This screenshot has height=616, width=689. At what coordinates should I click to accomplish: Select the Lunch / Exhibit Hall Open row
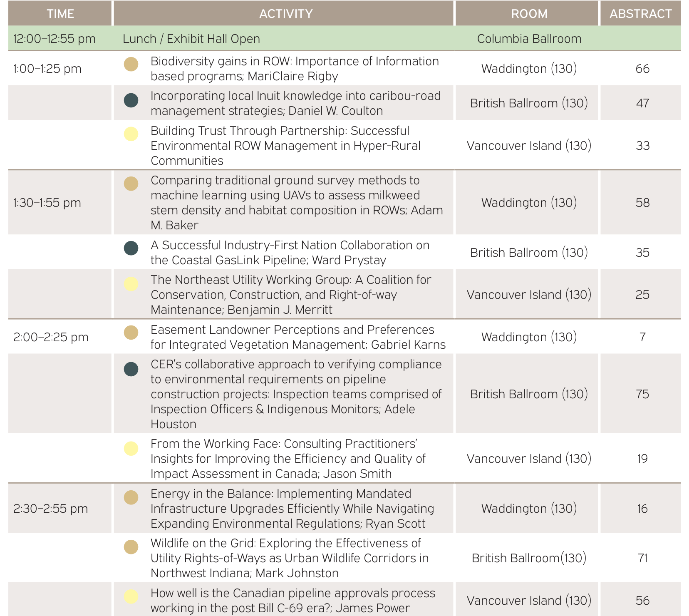point(191,39)
